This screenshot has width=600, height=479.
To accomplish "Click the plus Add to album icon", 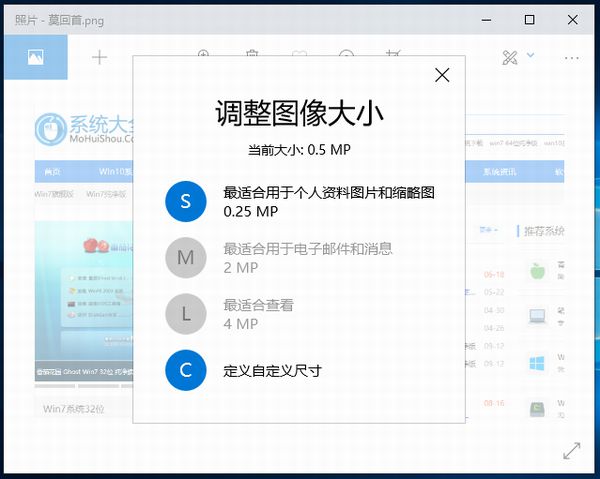I will (99, 57).
